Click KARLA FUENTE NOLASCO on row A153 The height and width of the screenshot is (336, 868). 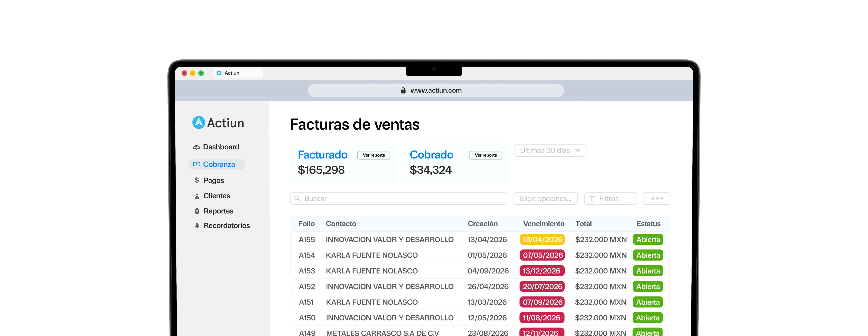[x=372, y=271]
